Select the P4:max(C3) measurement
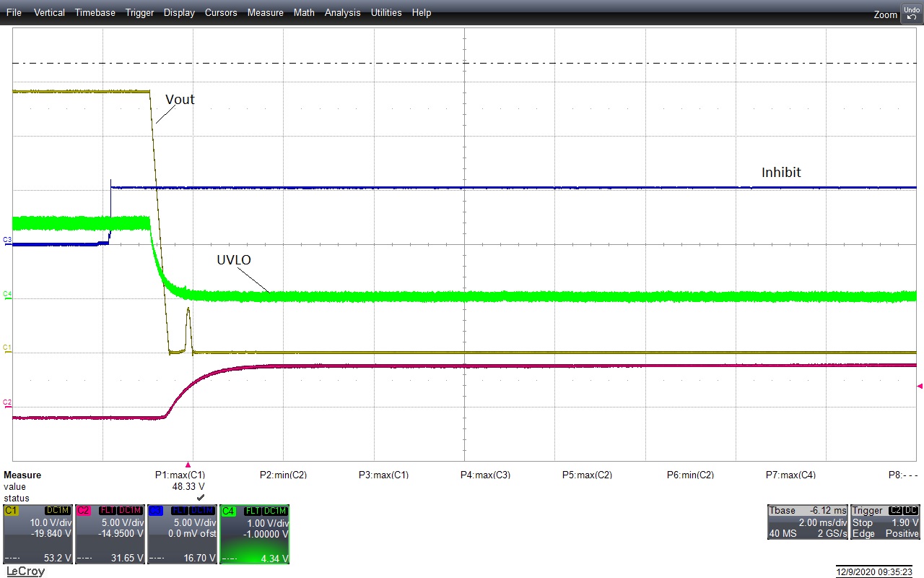This screenshot has width=924, height=578. click(x=485, y=475)
